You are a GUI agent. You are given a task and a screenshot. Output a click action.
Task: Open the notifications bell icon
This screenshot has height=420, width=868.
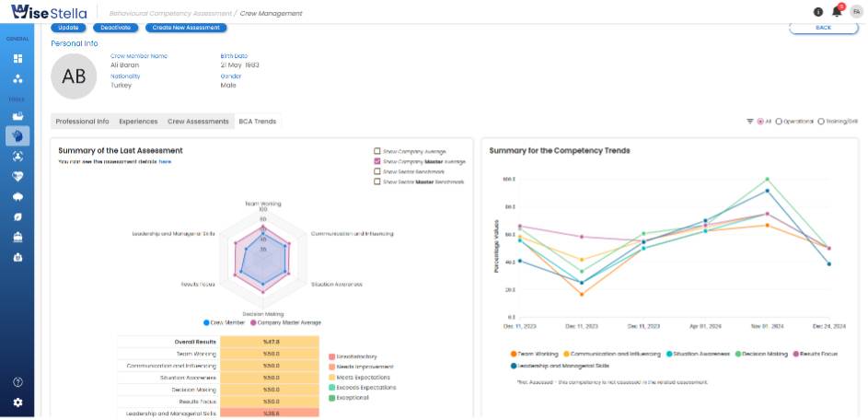(837, 11)
